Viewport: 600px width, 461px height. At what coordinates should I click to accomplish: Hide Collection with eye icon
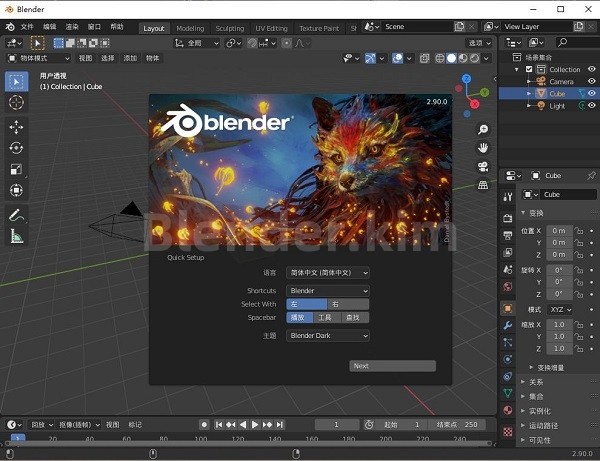coord(592,69)
